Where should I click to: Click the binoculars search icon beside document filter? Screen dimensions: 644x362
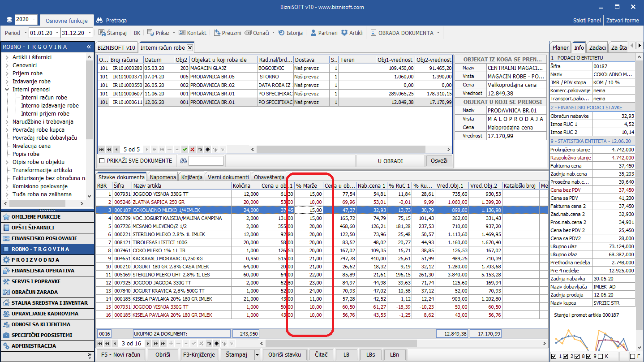(183, 161)
